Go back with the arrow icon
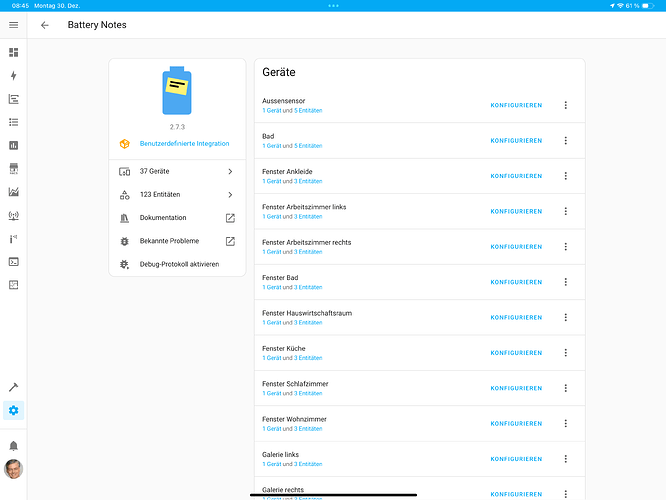 45,25
